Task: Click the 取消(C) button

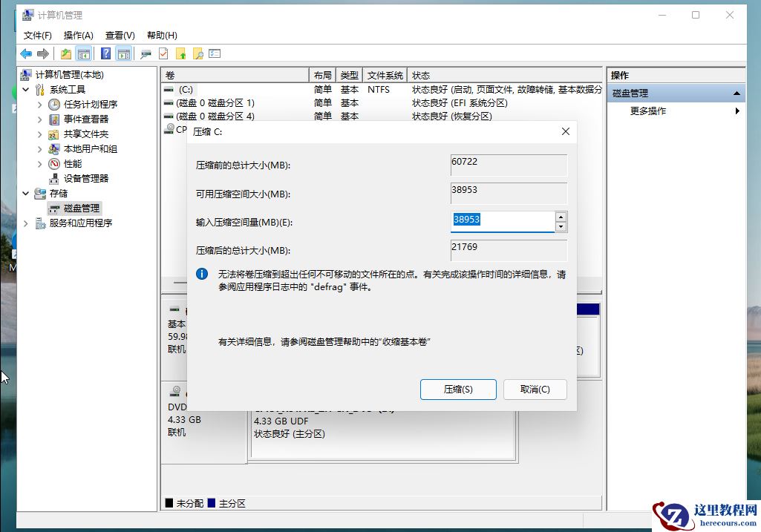Action: [x=535, y=389]
